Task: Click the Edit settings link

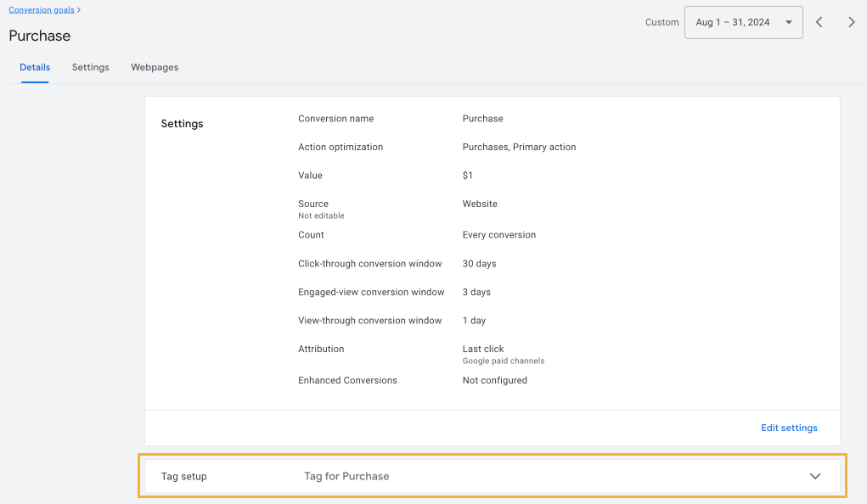Action: (x=789, y=428)
